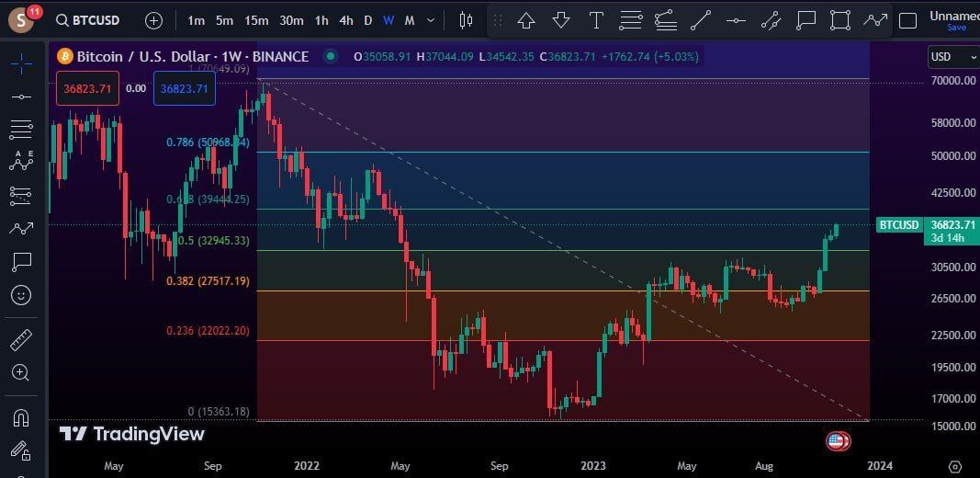Select the emoji icons tool
The height and width of the screenshot is (478, 980).
tap(21, 295)
